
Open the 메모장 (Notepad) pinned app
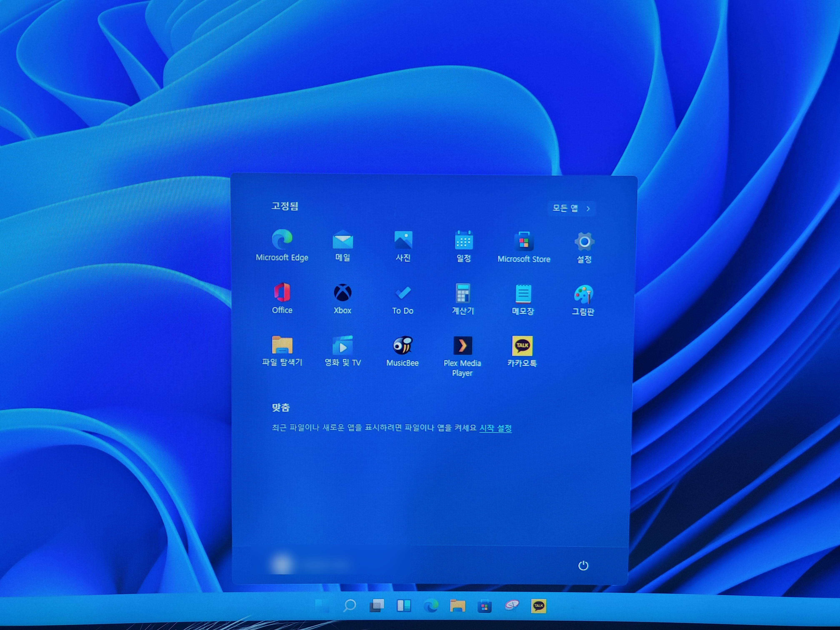click(x=523, y=300)
